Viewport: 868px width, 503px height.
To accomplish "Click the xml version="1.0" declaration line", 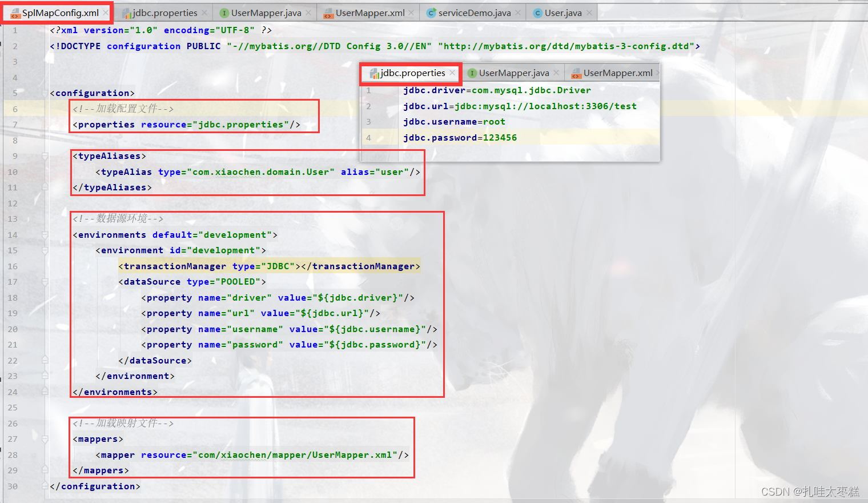I will [x=161, y=30].
